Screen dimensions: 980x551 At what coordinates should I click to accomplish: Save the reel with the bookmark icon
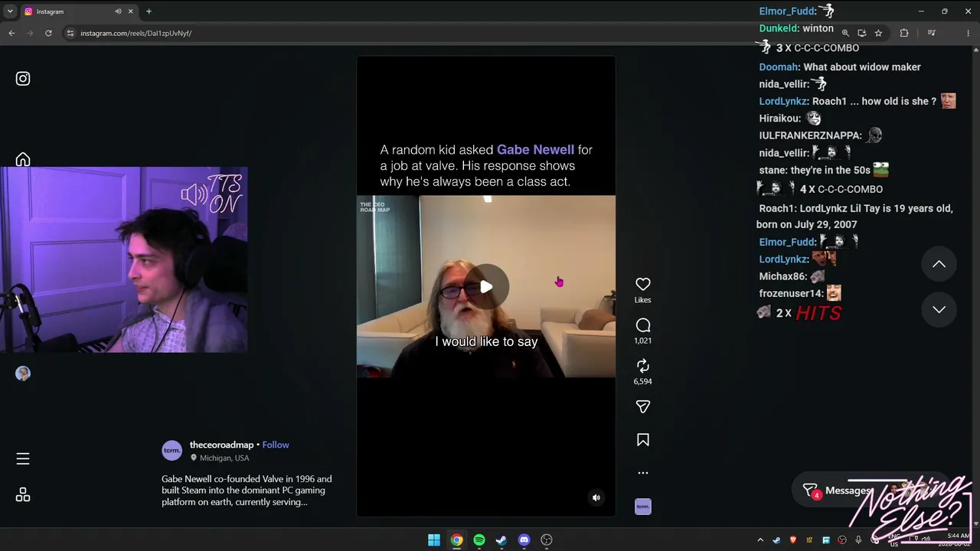tap(643, 440)
